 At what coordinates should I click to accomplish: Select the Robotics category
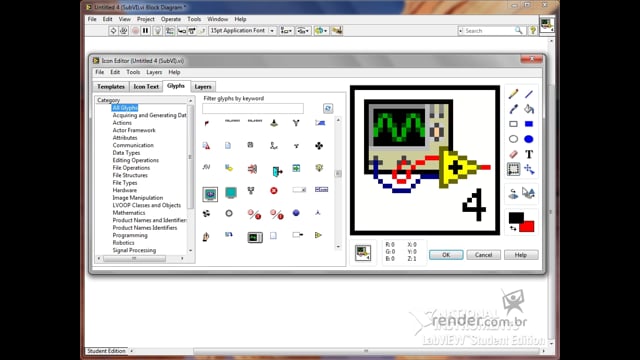123,243
